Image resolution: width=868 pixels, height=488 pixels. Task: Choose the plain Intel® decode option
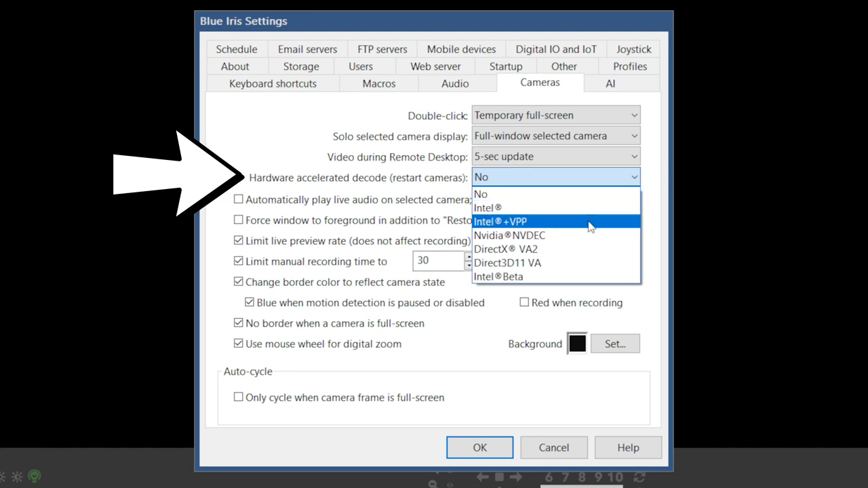pos(556,208)
